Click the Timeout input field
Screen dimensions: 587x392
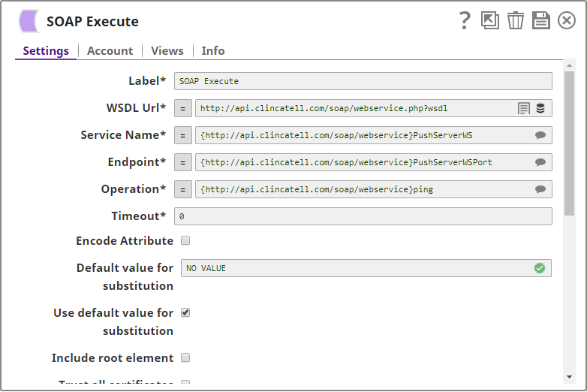[x=363, y=216]
